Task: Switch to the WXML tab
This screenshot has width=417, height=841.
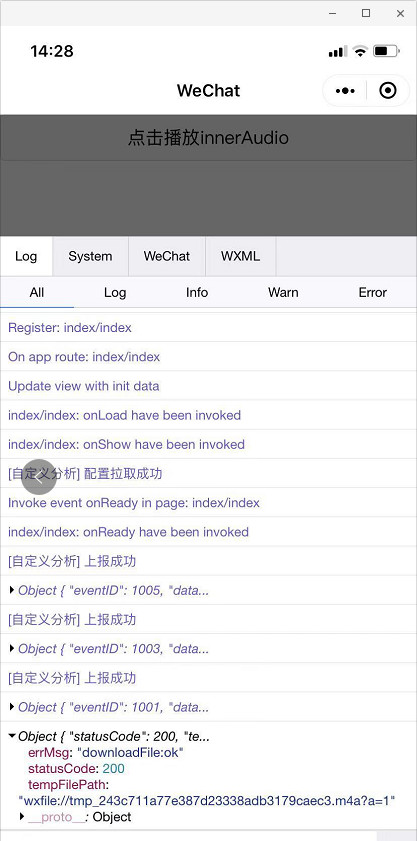Action: [x=240, y=256]
